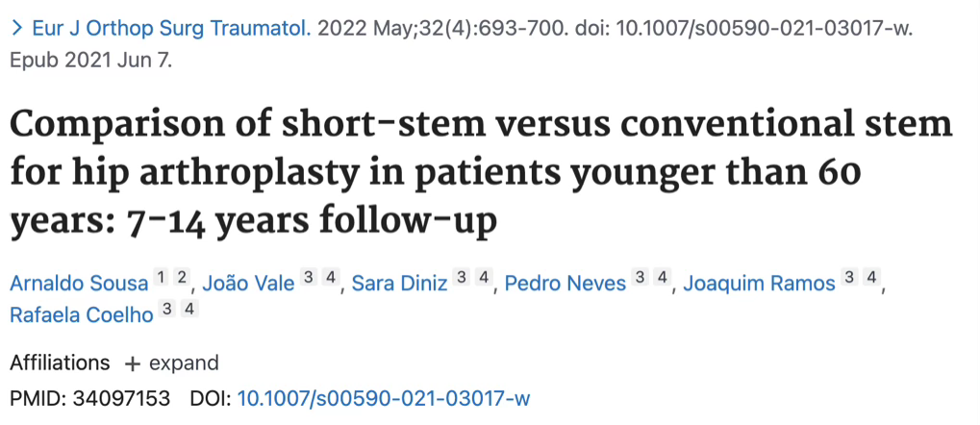Viewport: 980px width, 425px height.
Task: Click affiliation 3 badge beside Sara Diniz
Action: tap(461, 278)
